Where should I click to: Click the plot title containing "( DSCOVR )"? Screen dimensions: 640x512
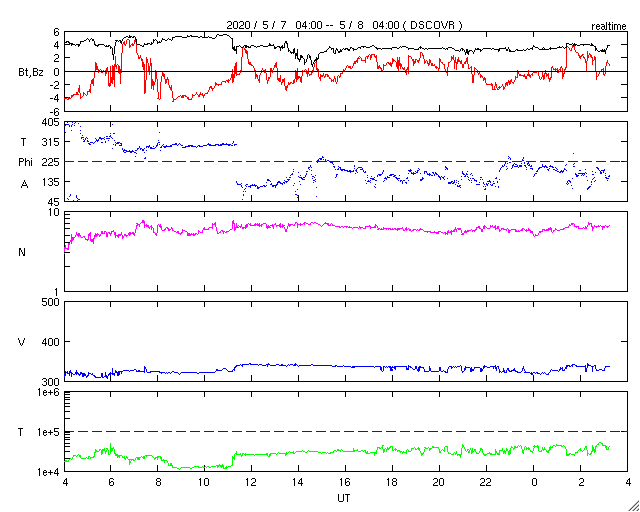click(344, 25)
